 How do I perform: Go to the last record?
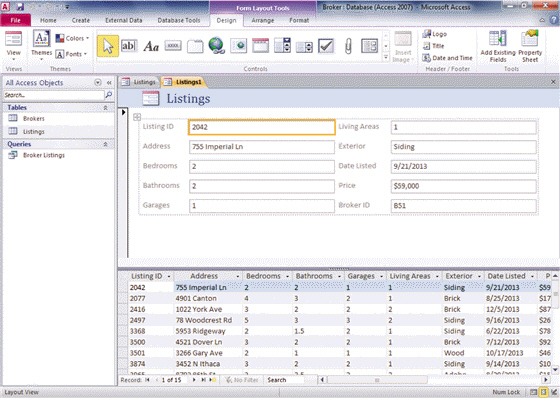203,380
